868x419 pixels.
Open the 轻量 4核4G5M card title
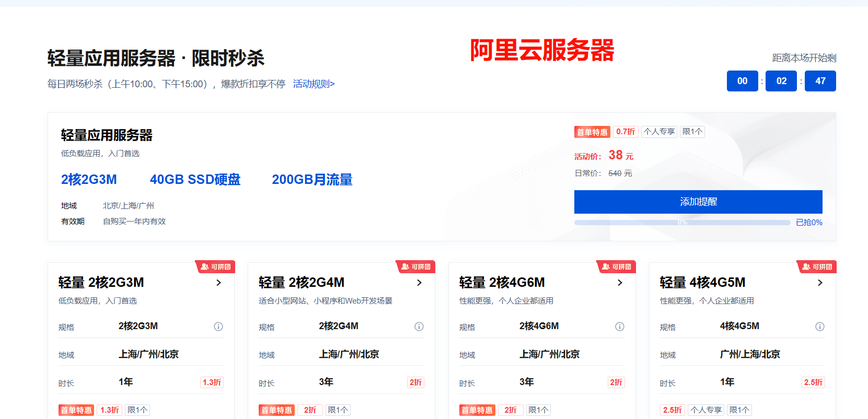(703, 283)
